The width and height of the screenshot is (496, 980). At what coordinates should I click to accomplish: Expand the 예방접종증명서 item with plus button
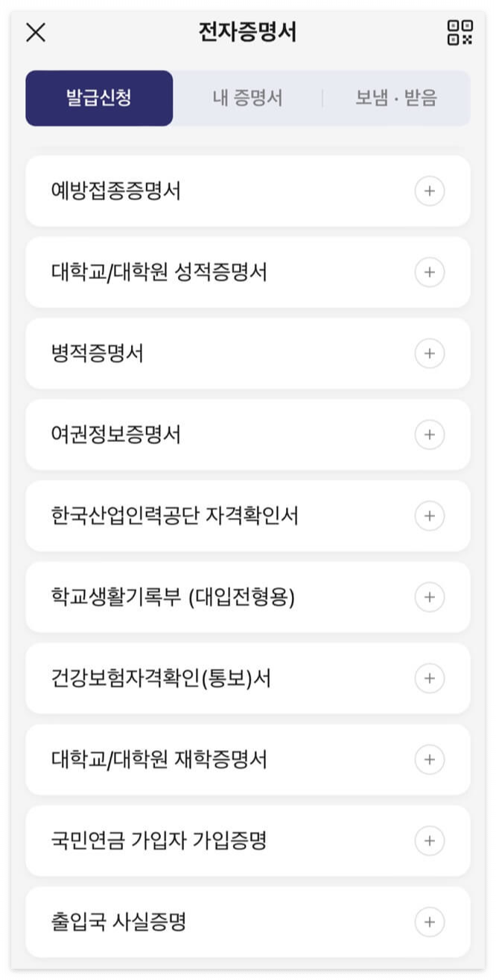tap(430, 190)
